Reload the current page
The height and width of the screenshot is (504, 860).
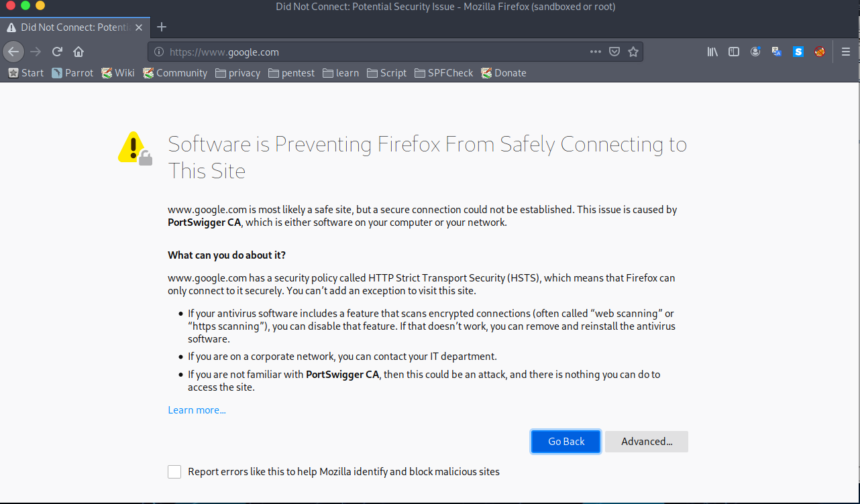(x=58, y=52)
